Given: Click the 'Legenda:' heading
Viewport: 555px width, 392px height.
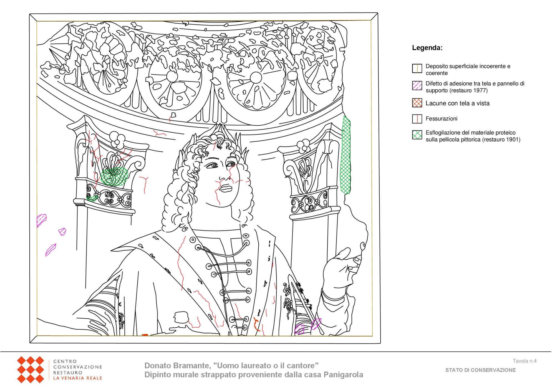Looking at the screenshot, I should (427, 48).
